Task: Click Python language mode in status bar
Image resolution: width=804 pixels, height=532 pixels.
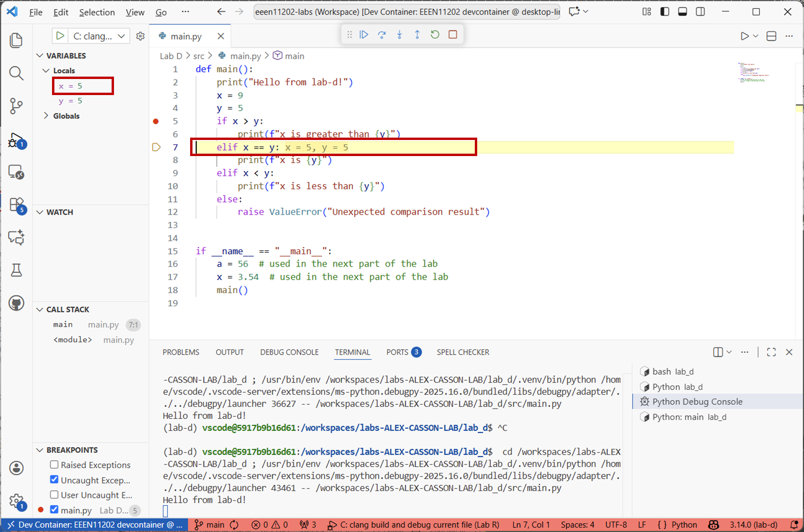Action: pos(684,525)
